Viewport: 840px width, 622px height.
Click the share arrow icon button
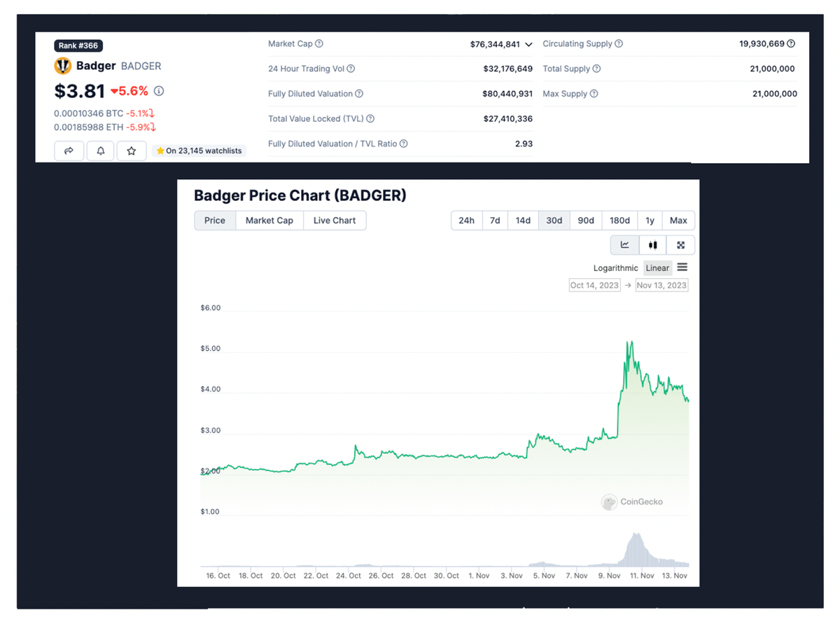click(69, 151)
